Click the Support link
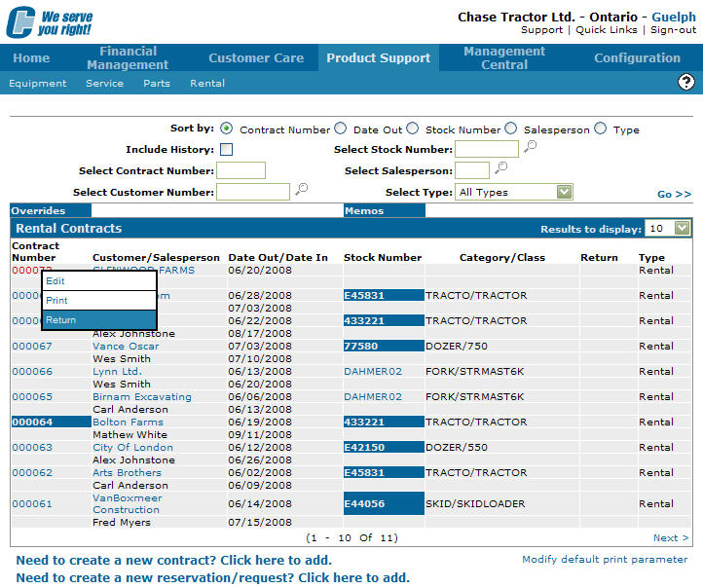The height and width of the screenshot is (588, 703). [541, 30]
